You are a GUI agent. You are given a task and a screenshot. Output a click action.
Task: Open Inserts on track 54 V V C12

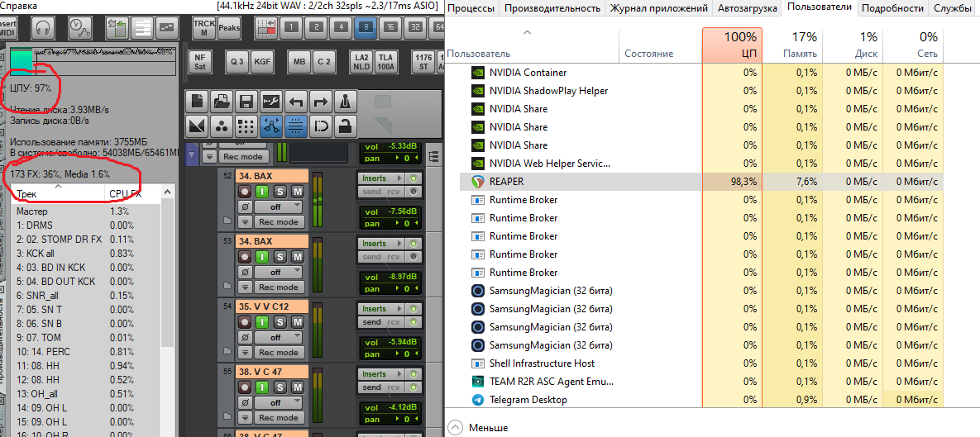[x=380, y=309]
